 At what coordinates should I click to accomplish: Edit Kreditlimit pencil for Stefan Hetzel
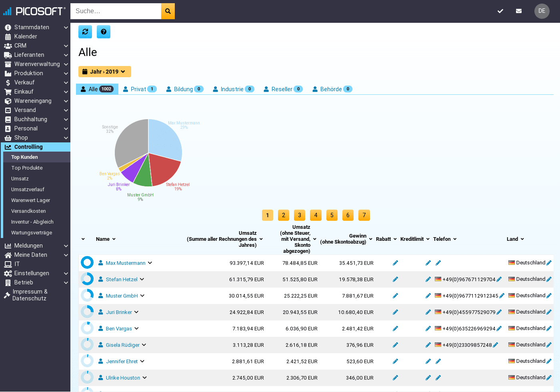pos(428,279)
